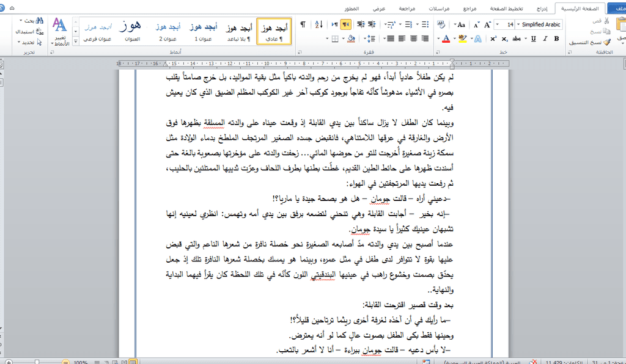Click Copy (نسخ) in clipboard group

pos(600,32)
